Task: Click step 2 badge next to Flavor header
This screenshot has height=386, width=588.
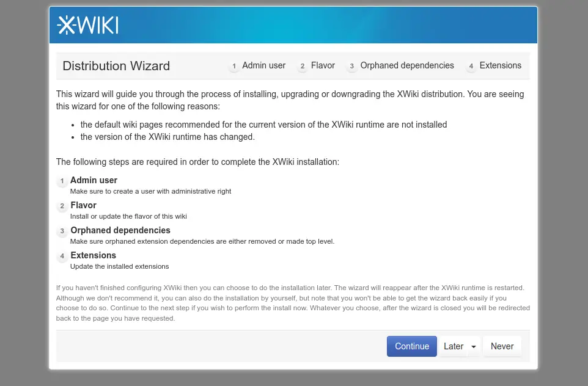Action: coord(302,67)
